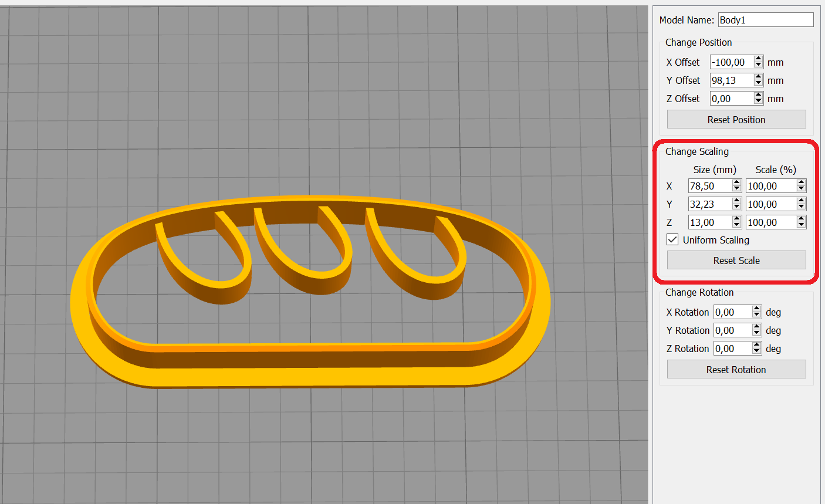
Task: Click the Reset Position button
Action: click(x=736, y=120)
